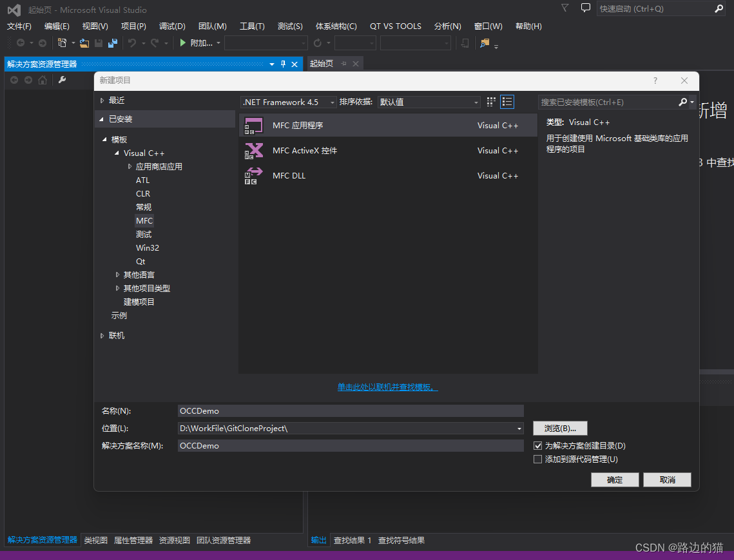Open the 工具(T) menu
Screen dimensions: 734x560
click(252, 26)
